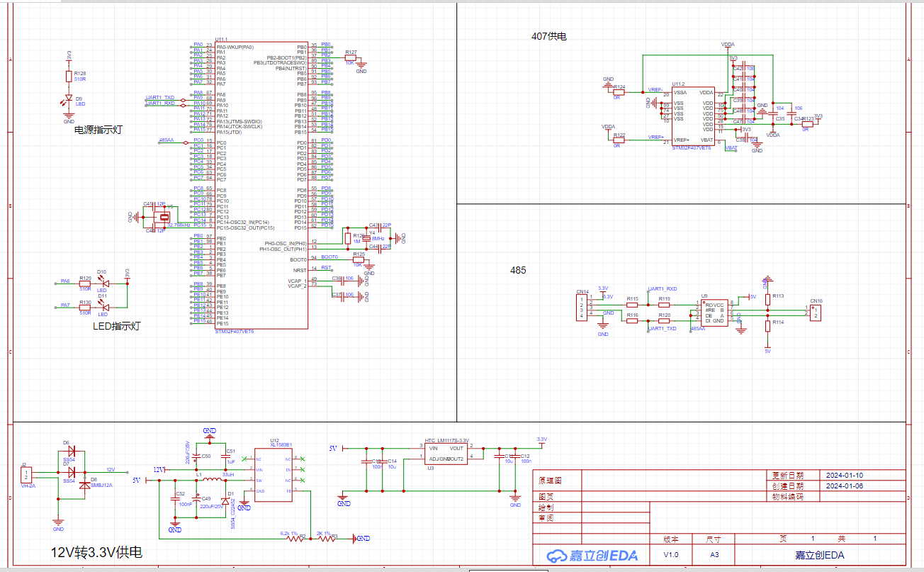924x572 pixels.
Task: Select the Y5 32.768kHz crystal
Action: click(164, 216)
